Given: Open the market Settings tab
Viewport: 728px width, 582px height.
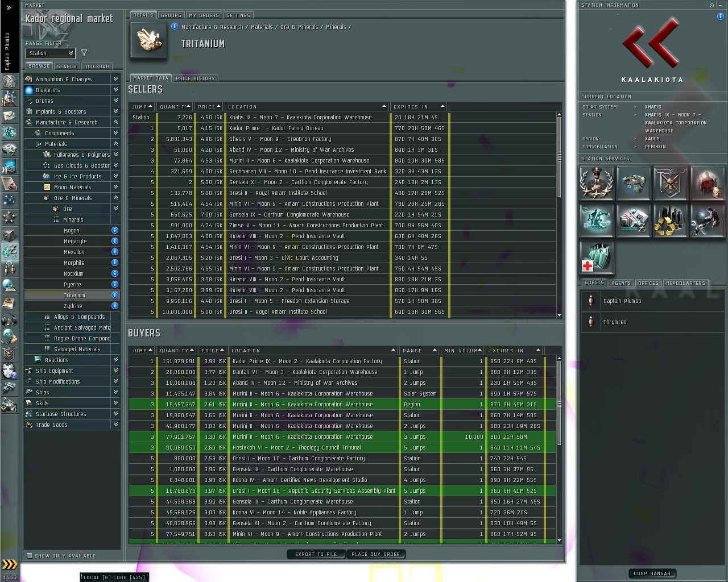Looking at the screenshot, I should 238,15.
